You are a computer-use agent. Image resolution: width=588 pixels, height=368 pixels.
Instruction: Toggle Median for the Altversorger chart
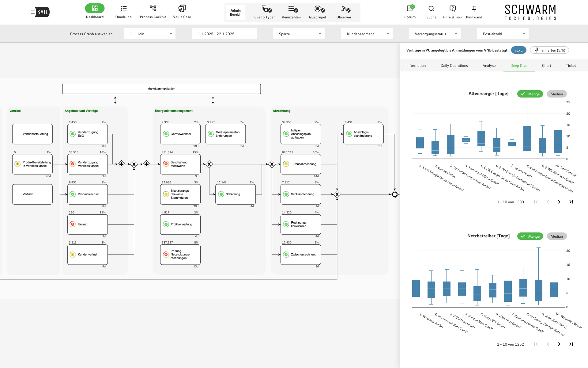556,94
